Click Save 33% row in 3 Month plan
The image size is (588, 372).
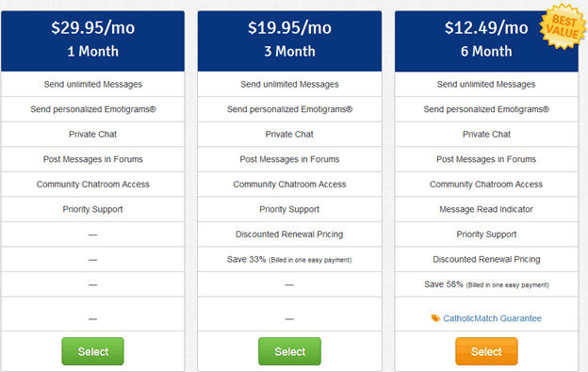[x=289, y=259]
